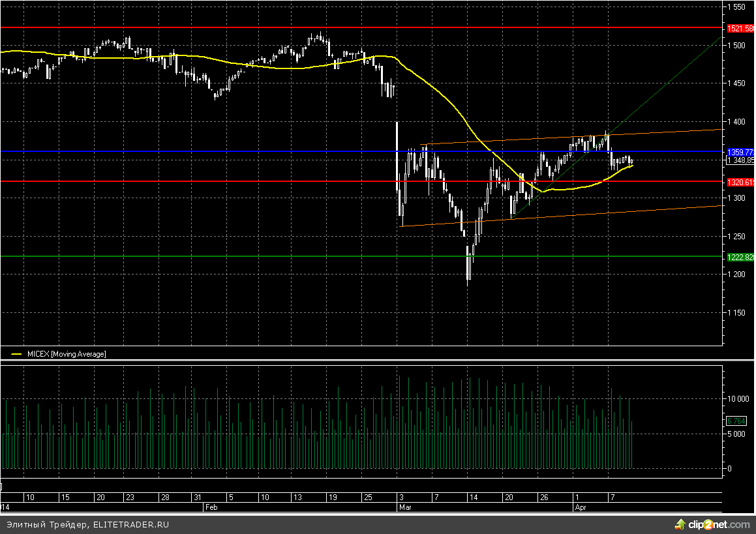
Task: Click date label 25 on the time axis
Action: [x=368, y=497]
